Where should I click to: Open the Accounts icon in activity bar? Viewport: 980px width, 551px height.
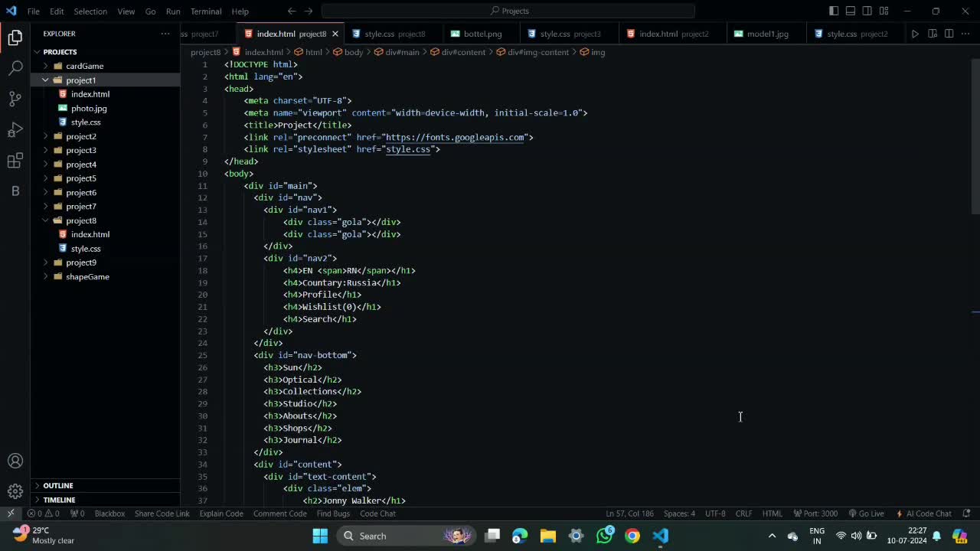(15, 461)
